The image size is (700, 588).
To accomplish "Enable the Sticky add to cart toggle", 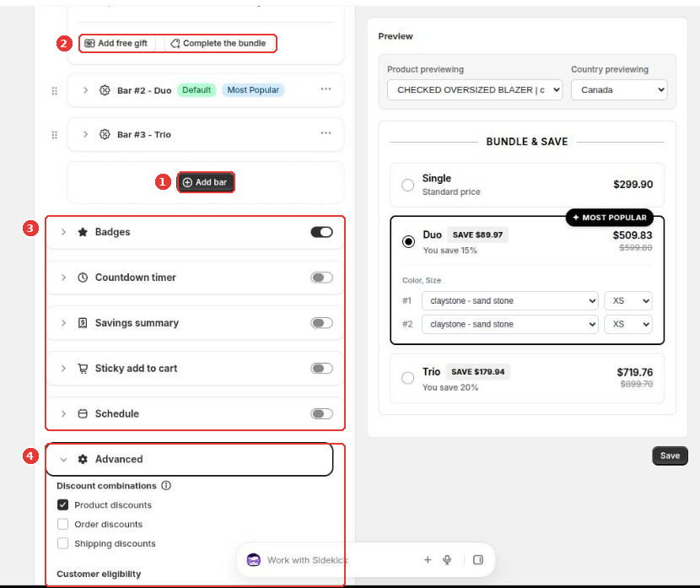I will [322, 369].
